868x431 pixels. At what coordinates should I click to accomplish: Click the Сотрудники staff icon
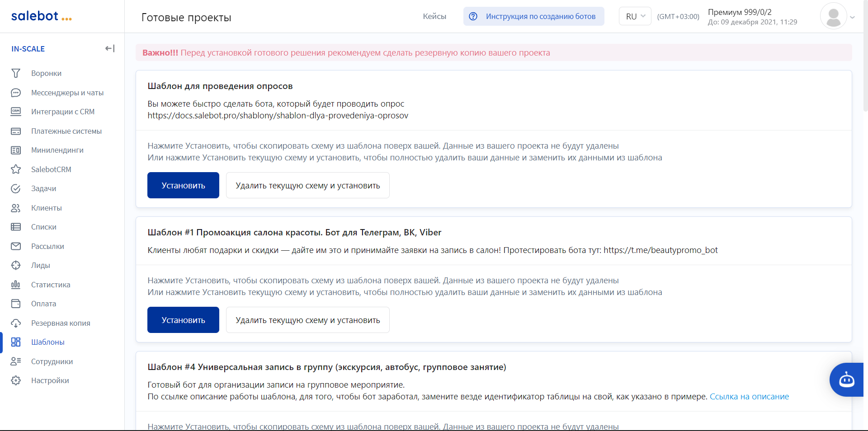click(x=16, y=361)
